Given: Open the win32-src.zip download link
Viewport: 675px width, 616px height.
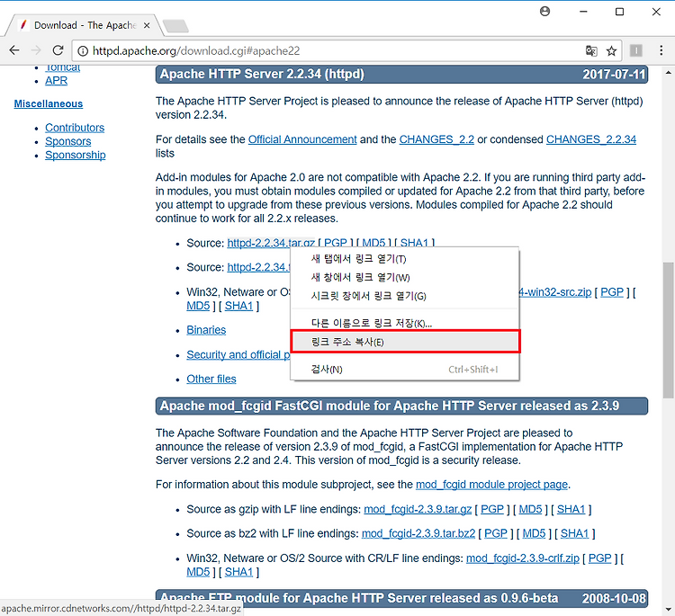Looking at the screenshot, I should click(555, 292).
